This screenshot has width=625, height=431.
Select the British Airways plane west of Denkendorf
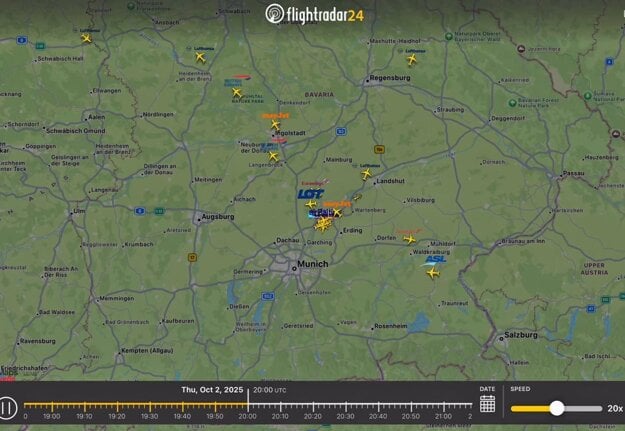click(x=237, y=92)
